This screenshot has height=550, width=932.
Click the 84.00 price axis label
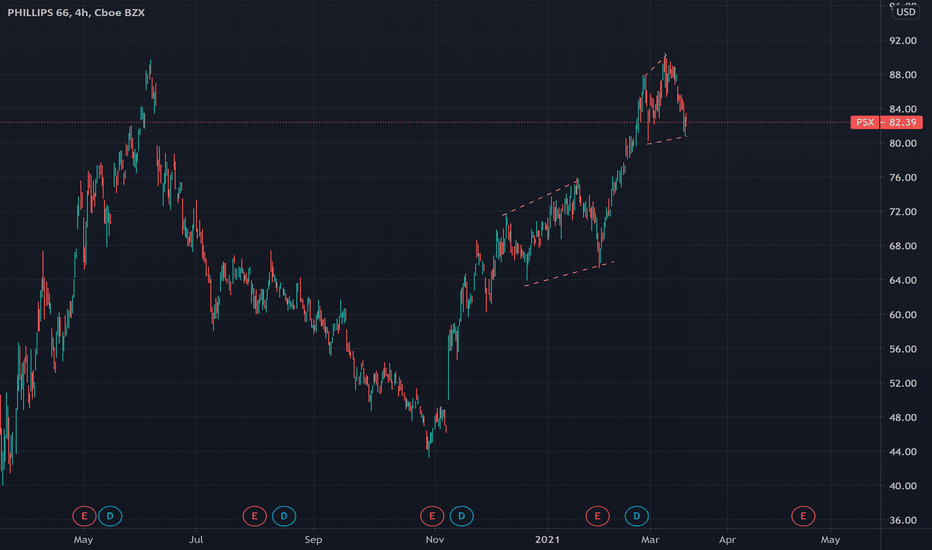click(x=903, y=109)
